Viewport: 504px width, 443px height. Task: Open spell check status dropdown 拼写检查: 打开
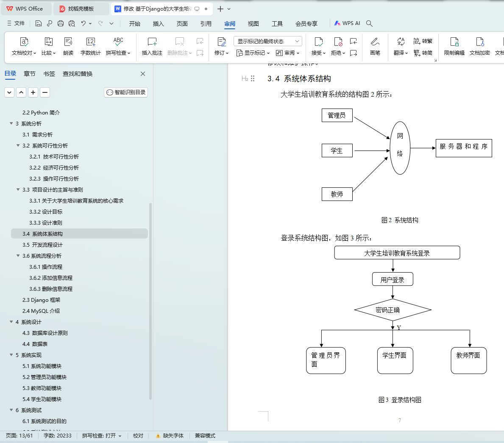(102, 436)
